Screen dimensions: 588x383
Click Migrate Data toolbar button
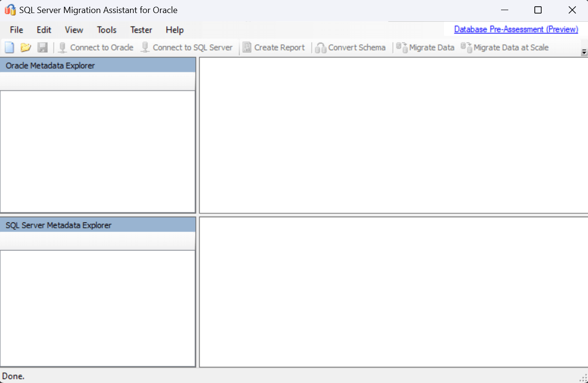pyautogui.click(x=425, y=47)
